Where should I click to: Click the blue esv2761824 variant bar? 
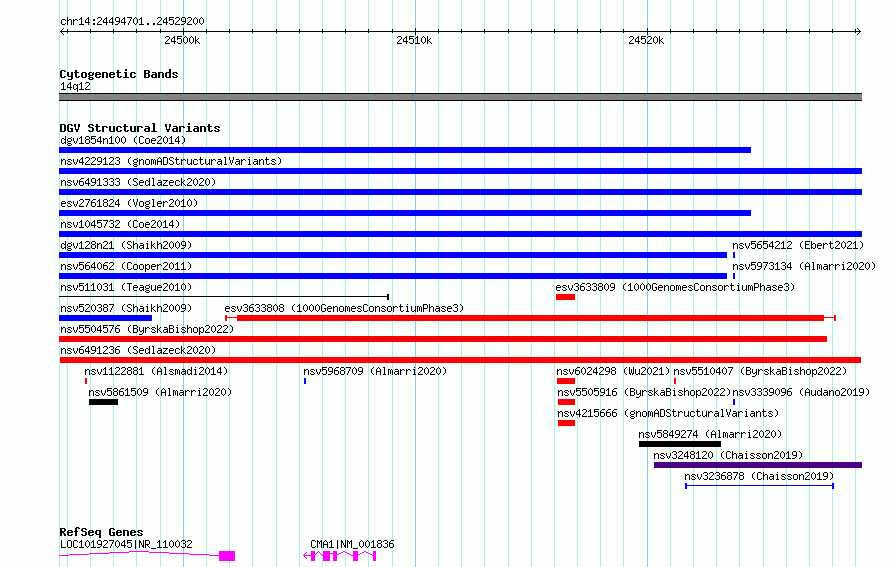click(x=405, y=213)
